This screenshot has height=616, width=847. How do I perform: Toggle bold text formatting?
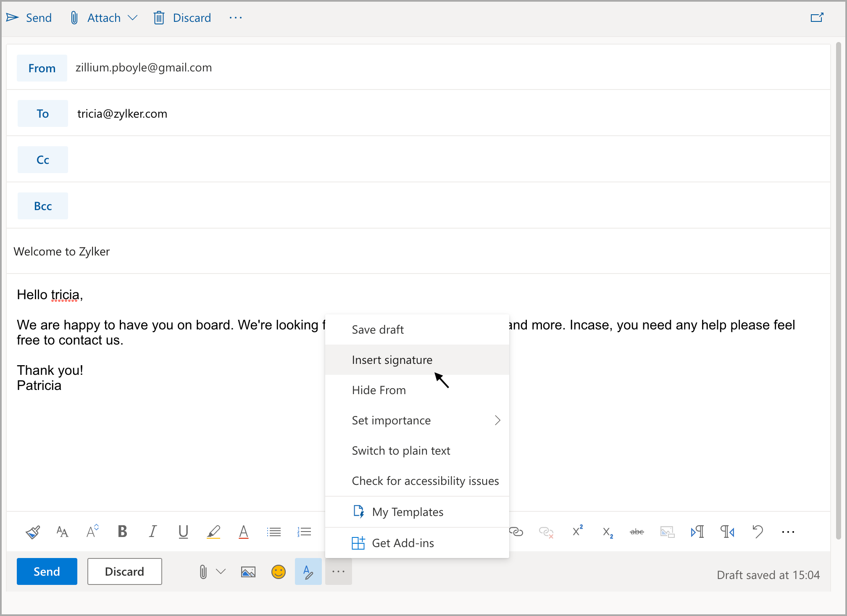[122, 532]
